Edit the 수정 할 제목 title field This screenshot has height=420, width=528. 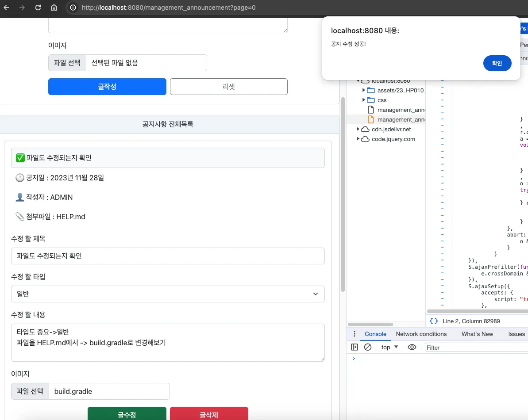tap(168, 256)
